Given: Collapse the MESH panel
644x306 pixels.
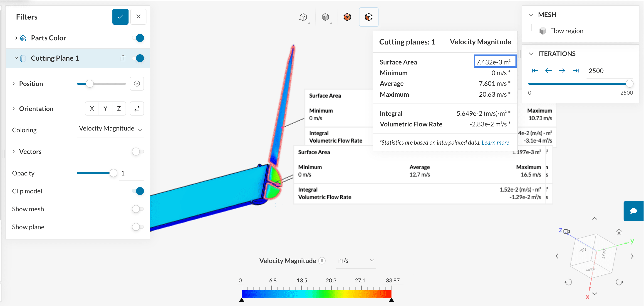Looking at the screenshot, I should coord(531,15).
